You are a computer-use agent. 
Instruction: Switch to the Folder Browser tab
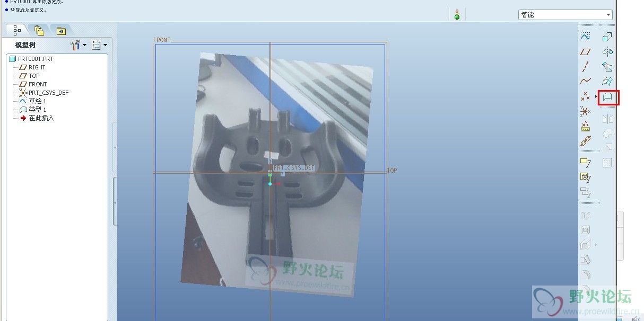click(x=39, y=30)
